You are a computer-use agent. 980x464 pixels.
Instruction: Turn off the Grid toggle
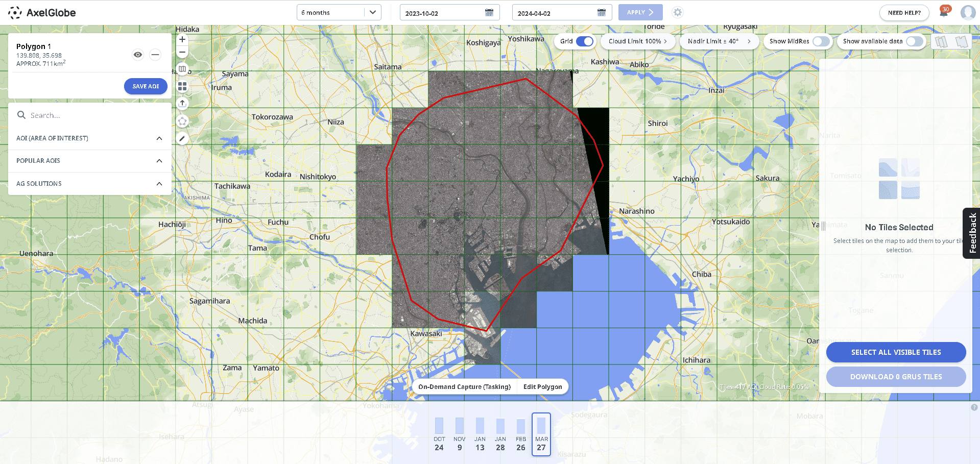click(585, 41)
